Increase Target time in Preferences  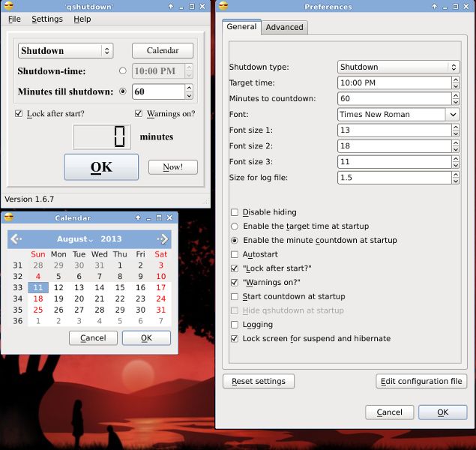(455, 79)
